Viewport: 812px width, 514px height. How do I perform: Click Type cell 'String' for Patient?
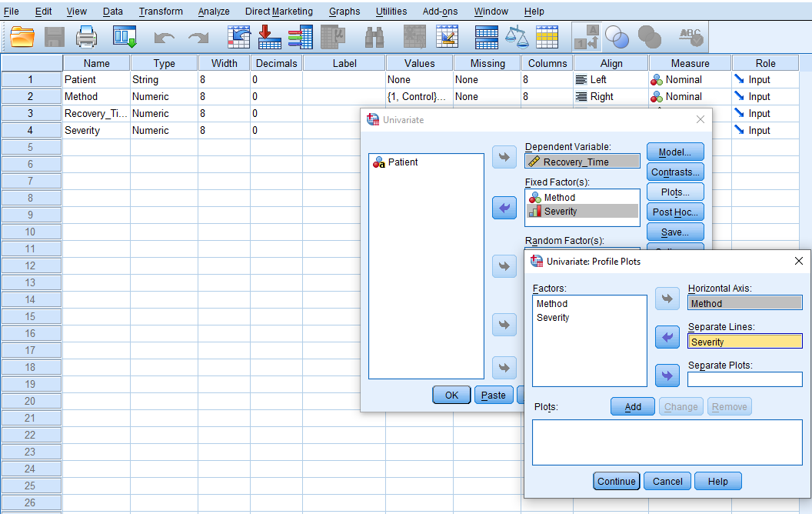[x=164, y=79]
